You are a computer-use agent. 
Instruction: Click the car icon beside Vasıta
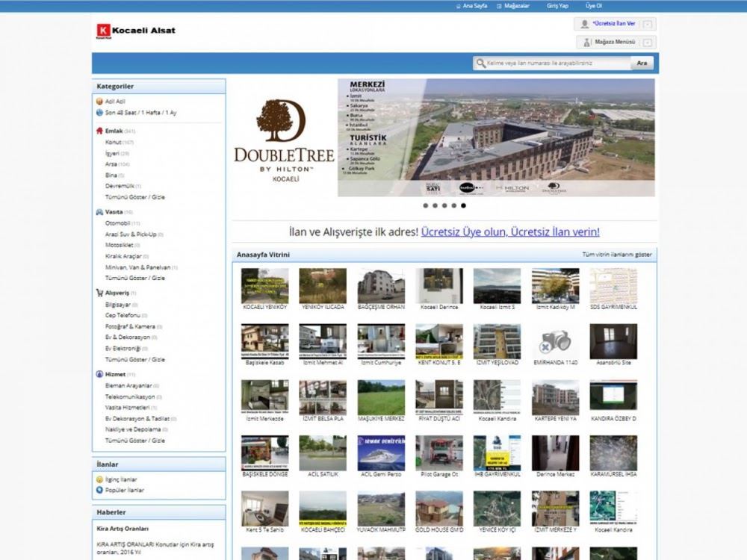[x=99, y=212]
